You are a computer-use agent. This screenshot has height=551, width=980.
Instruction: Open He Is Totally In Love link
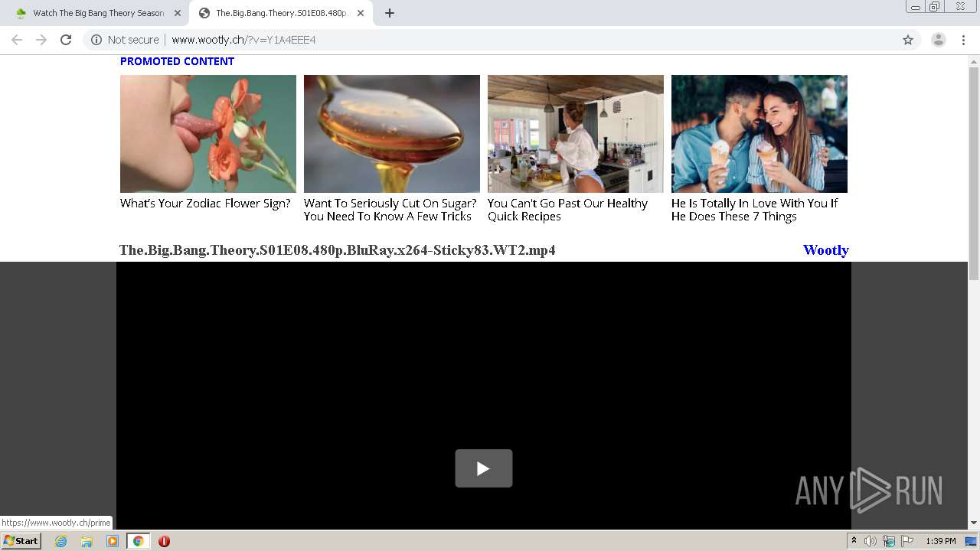(x=754, y=210)
